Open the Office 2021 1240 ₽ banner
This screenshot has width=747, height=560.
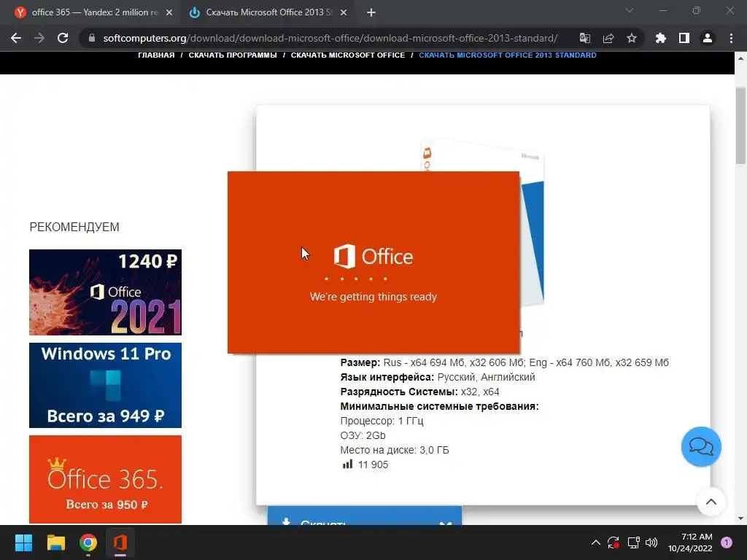(x=105, y=292)
